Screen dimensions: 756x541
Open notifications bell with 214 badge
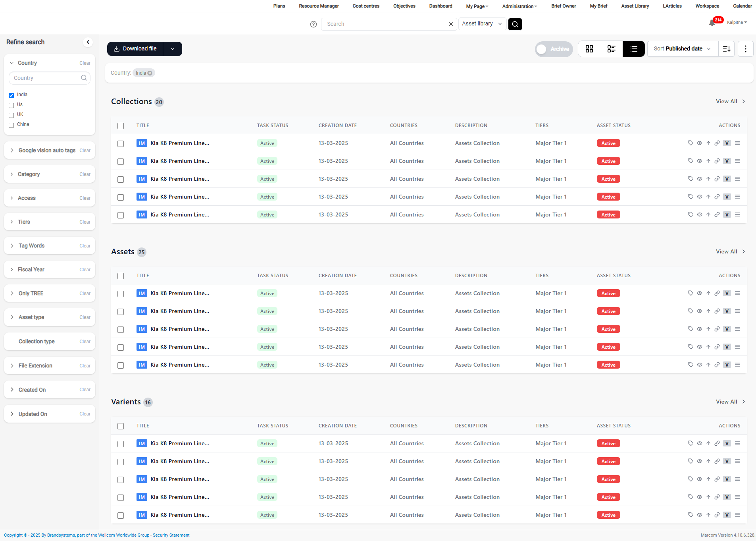click(x=712, y=23)
